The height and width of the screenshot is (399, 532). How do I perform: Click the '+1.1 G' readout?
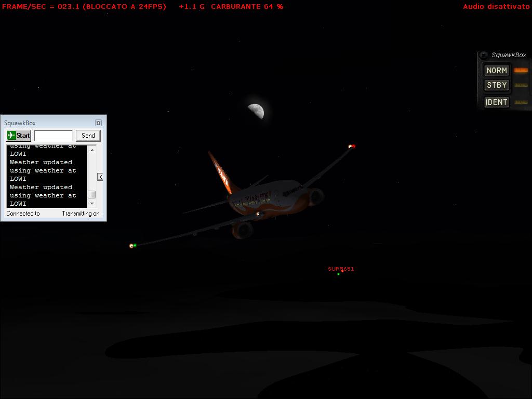tap(192, 6)
